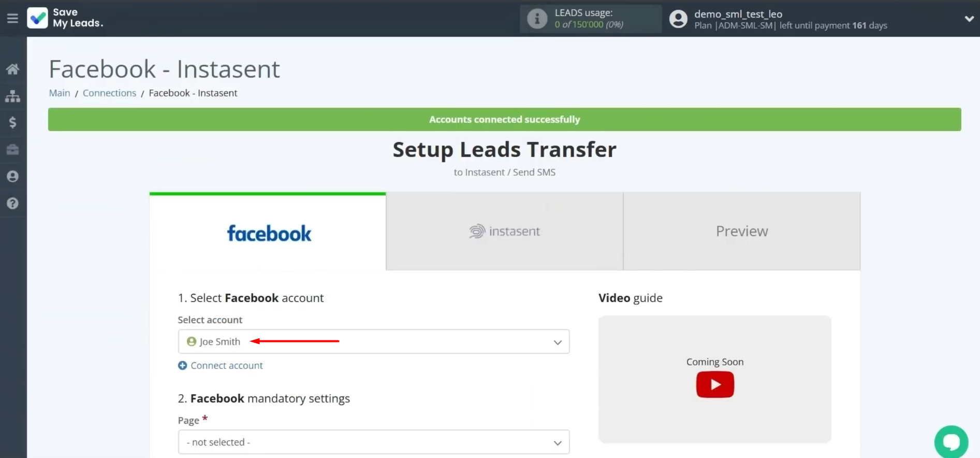Switch to the instasent tab
The height and width of the screenshot is (458, 980).
coord(505,231)
